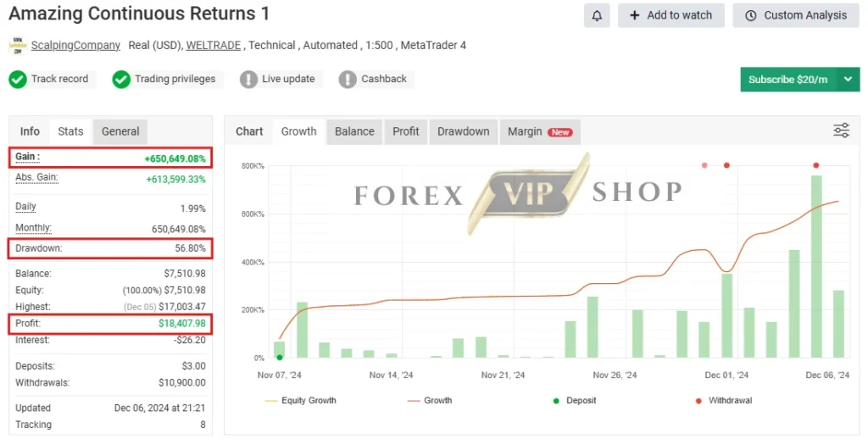Screen dimensions: 868x439
Task: Select the Margin chart tab
Action: 540,131
